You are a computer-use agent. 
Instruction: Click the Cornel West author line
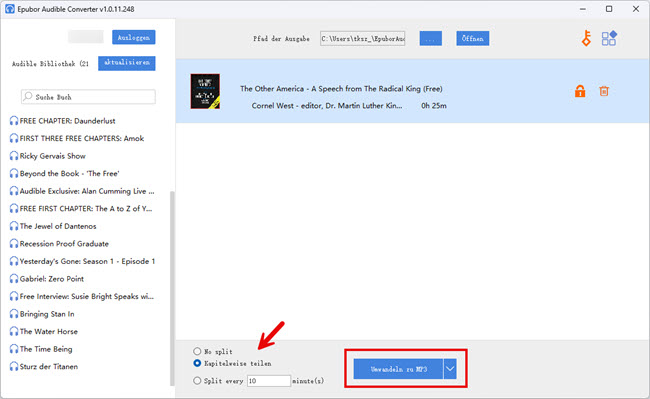327,106
